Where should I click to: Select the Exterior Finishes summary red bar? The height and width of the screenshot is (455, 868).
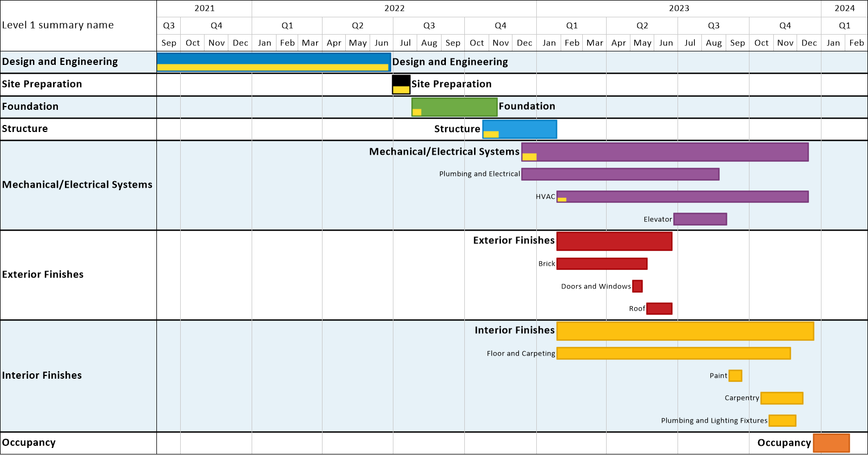coord(614,241)
